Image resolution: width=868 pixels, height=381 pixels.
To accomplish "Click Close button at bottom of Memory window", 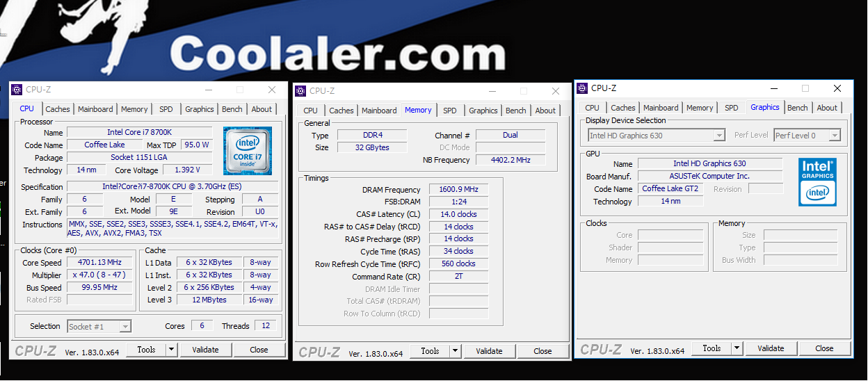I will 542,351.
